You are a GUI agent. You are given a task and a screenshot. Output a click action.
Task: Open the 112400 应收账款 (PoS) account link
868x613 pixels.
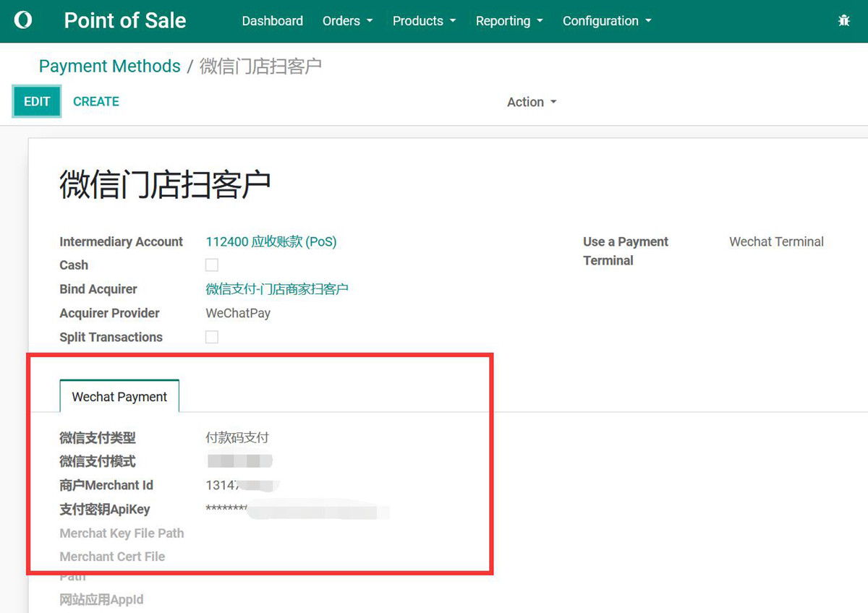(271, 241)
